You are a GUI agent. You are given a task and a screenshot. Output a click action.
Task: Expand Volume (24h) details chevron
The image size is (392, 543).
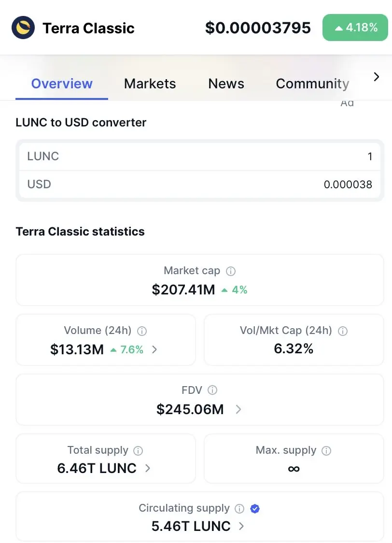click(x=154, y=349)
